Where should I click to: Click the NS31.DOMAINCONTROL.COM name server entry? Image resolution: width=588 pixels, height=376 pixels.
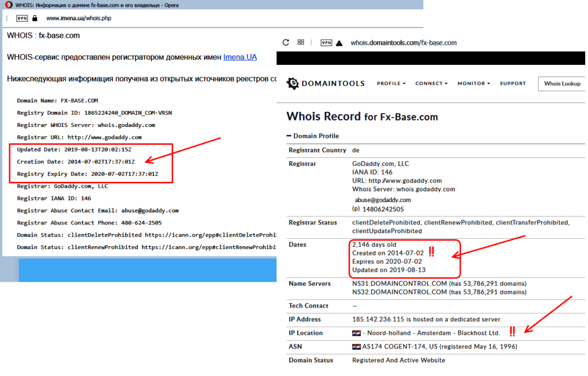(390, 284)
